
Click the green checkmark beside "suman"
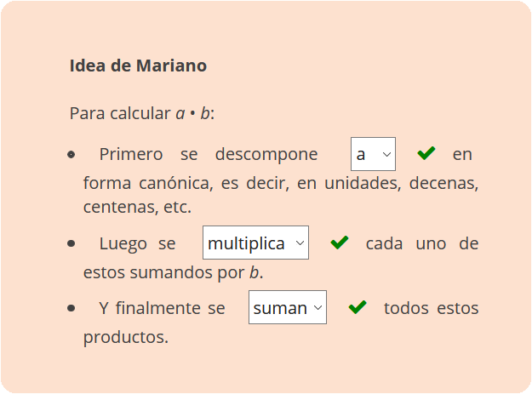tap(358, 307)
